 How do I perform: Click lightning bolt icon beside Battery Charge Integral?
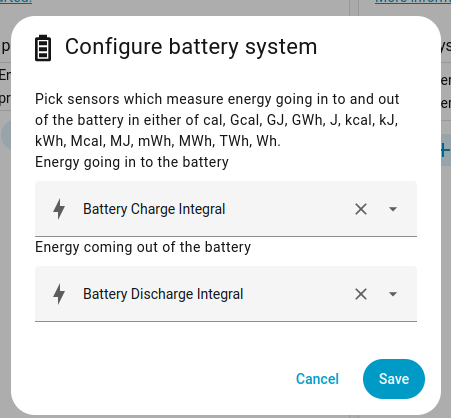59,209
